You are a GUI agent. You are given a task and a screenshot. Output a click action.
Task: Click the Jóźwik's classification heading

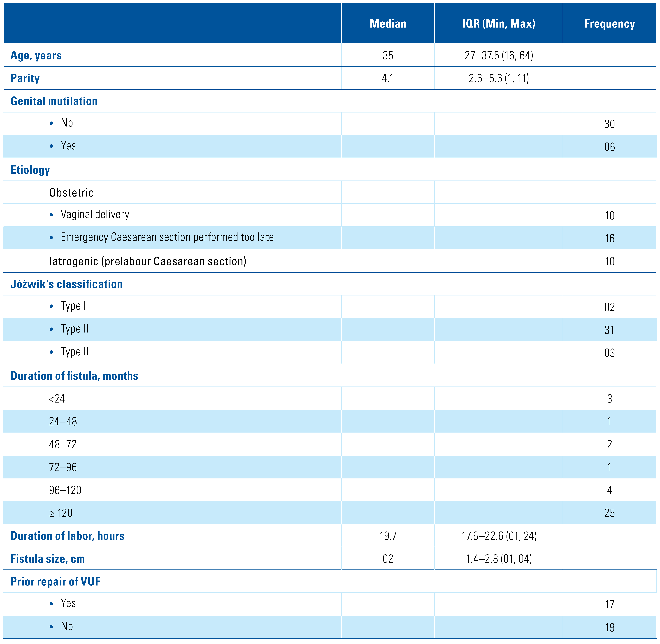(x=67, y=284)
